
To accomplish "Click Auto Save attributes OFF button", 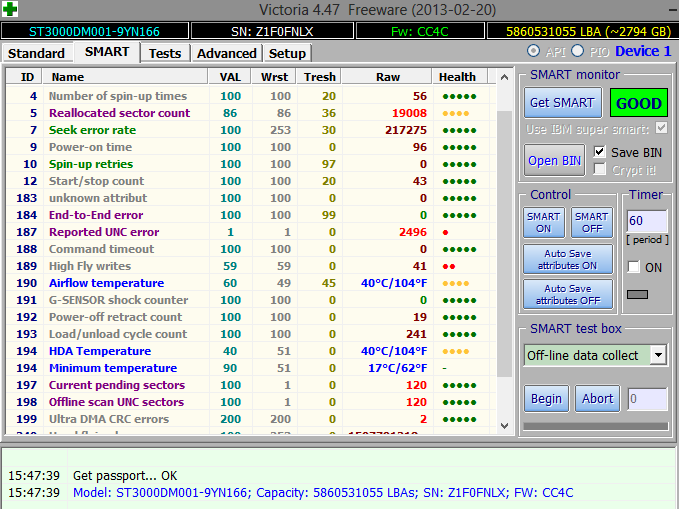I will [568, 294].
